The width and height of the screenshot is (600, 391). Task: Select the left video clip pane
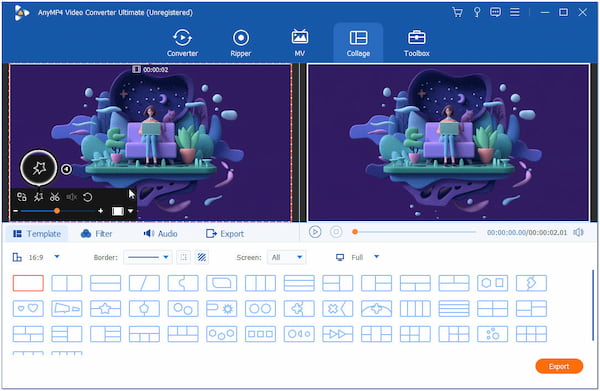coord(150,143)
